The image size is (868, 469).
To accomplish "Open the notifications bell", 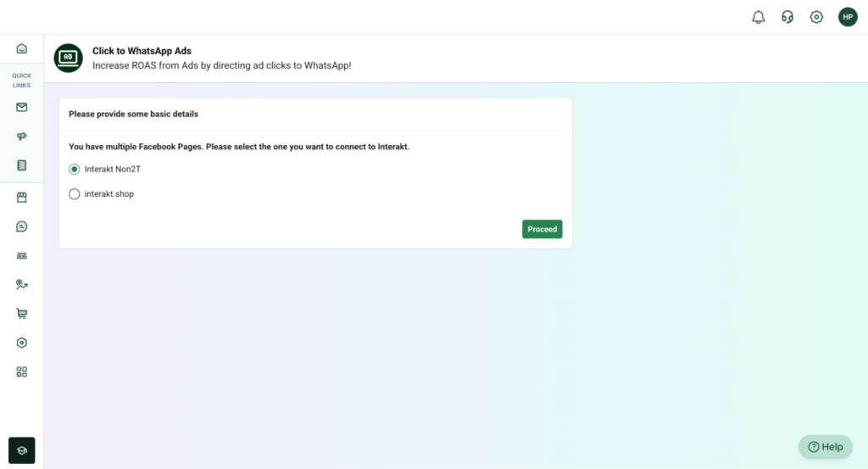I will click(x=759, y=17).
